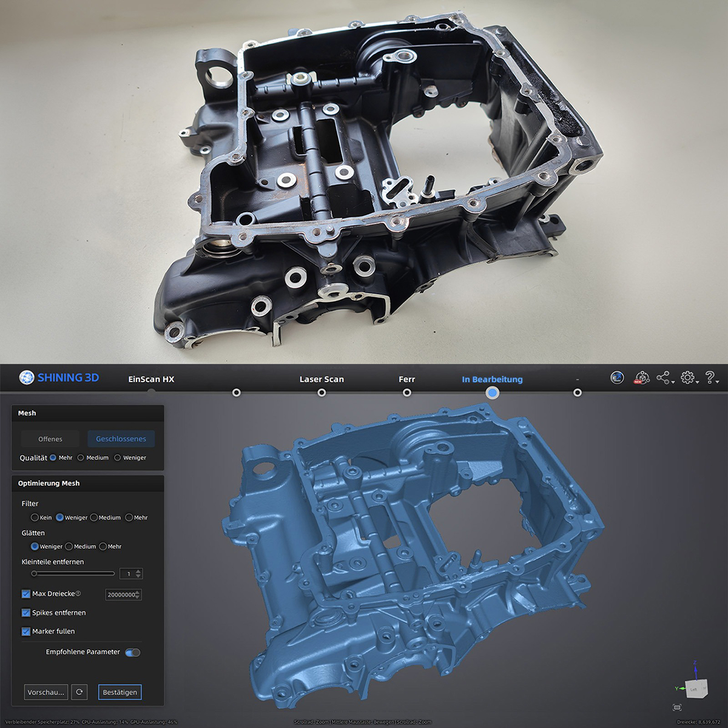Image resolution: width=728 pixels, height=728 pixels.
Task: Click the Bestätigen button
Action: (120, 692)
